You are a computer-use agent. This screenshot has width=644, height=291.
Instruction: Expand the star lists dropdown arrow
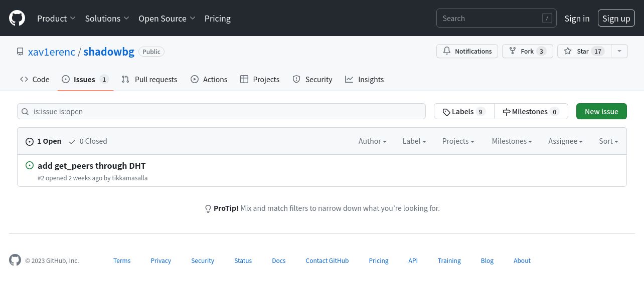click(x=619, y=51)
